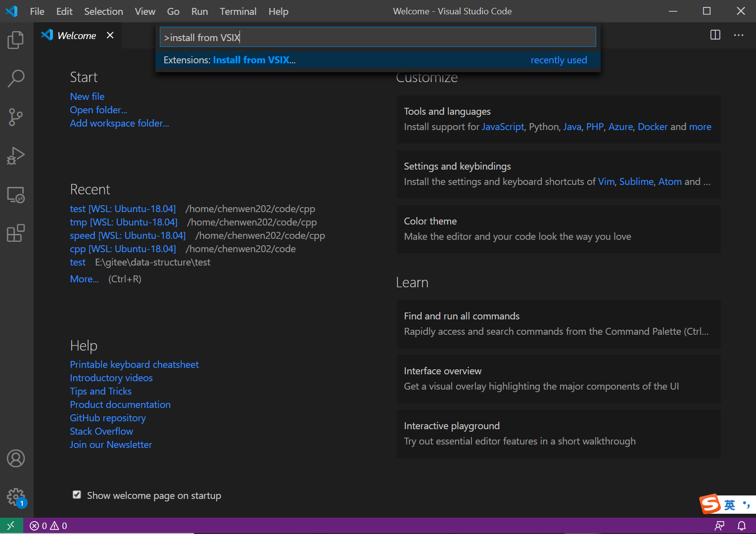
Task: Uncheck Show welcome page on startup
Action: click(77, 494)
